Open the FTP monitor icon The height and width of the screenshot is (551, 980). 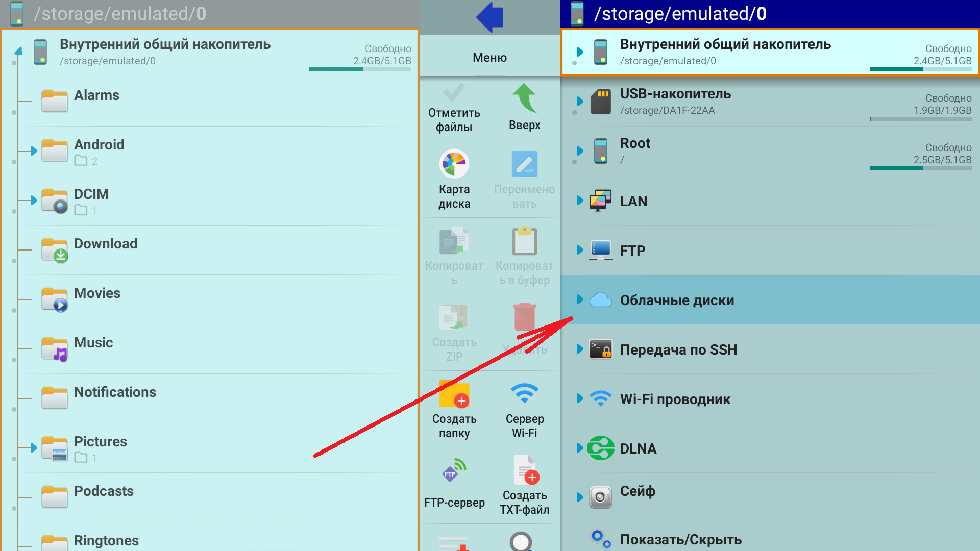tap(601, 250)
